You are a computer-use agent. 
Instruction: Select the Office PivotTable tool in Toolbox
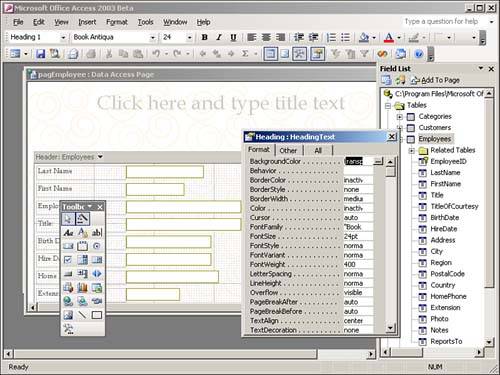click(x=68, y=287)
